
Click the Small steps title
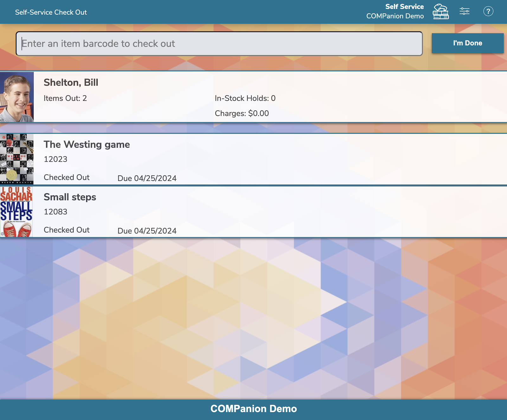pyautogui.click(x=70, y=197)
